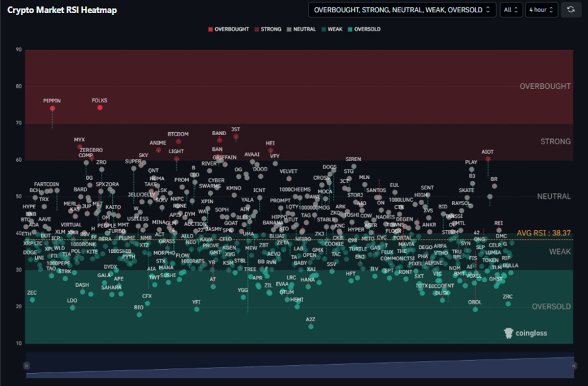Image resolution: width=588 pixels, height=386 pixels.
Task: Toggle OVERBOUGHT legend series
Action: tap(228, 29)
